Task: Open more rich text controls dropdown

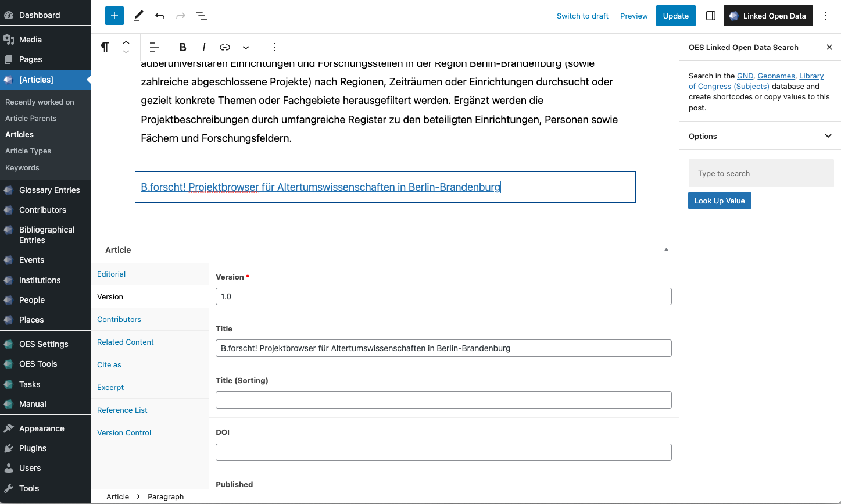Action: (x=246, y=47)
